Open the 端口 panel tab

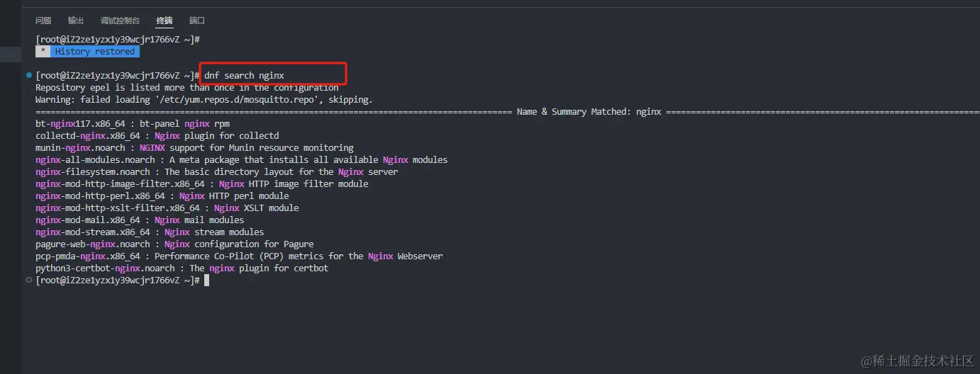(x=197, y=21)
